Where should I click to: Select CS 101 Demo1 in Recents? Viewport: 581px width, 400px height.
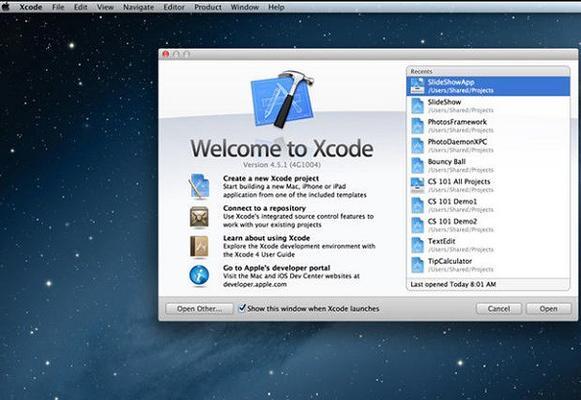(x=488, y=206)
